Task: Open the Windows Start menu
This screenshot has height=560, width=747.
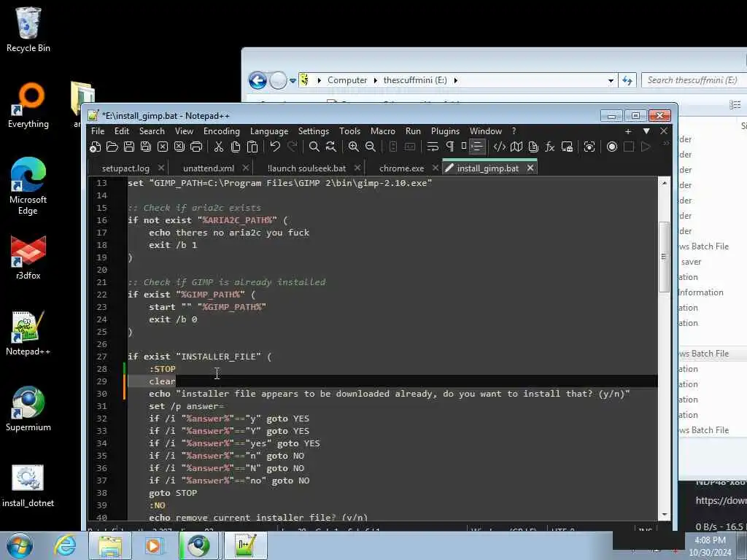Action: click(x=20, y=545)
